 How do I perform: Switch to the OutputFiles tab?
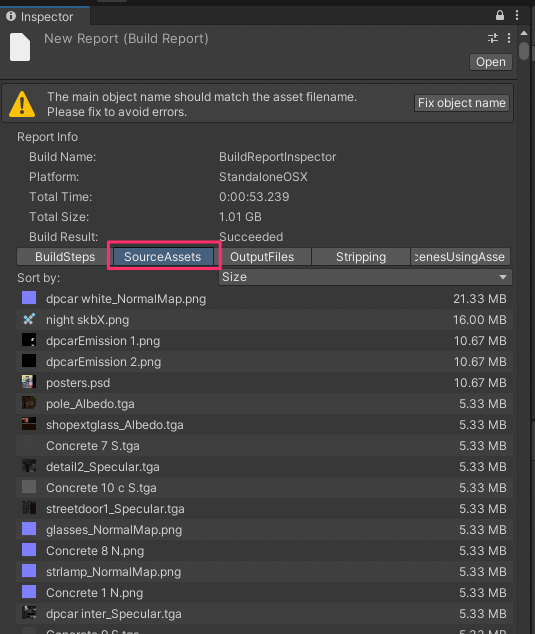(x=262, y=257)
